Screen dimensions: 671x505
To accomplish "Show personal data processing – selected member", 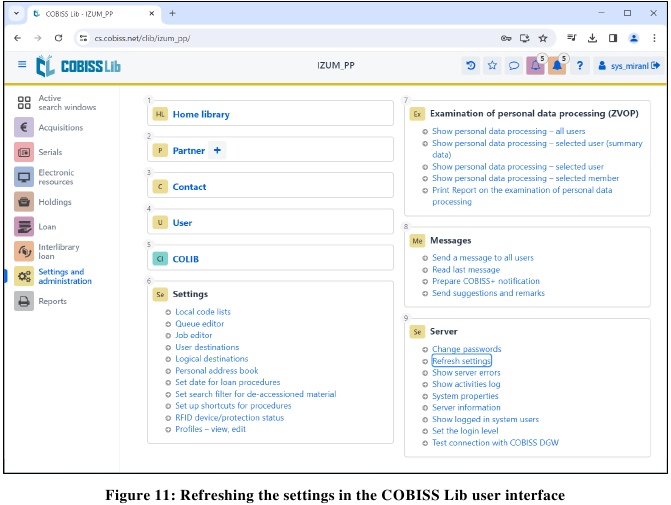I will (x=526, y=178).
